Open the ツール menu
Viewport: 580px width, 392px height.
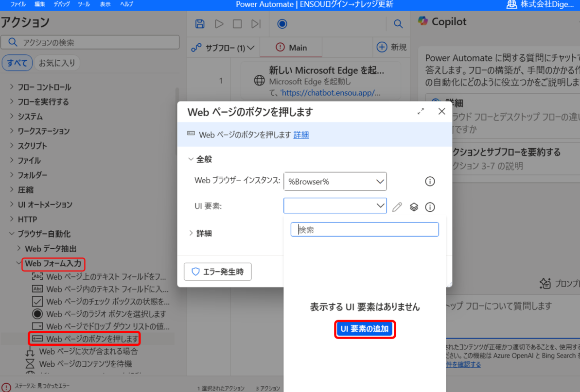tap(84, 4)
